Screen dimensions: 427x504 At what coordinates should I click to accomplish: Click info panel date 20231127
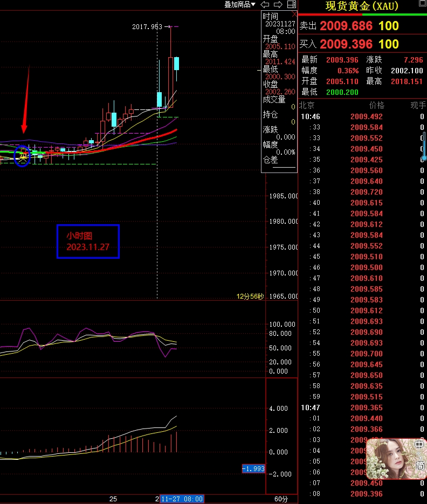point(280,24)
